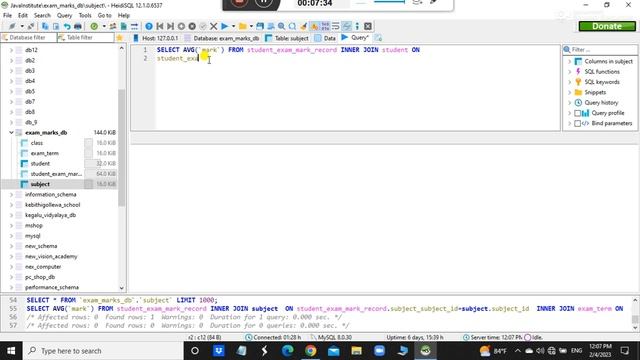Click the blue Help question mark icon
The height and width of the screenshot is (360, 640).
(x=149, y=26)
